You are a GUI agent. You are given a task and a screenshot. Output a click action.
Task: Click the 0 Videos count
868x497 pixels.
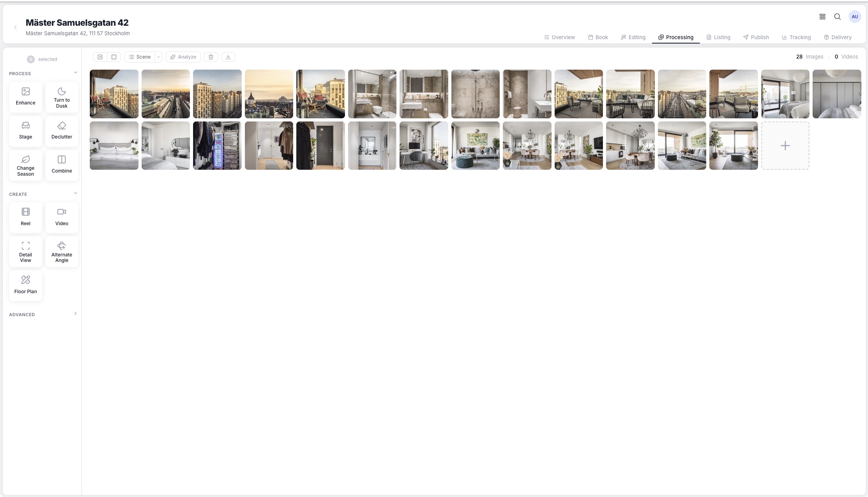(846, 57)
